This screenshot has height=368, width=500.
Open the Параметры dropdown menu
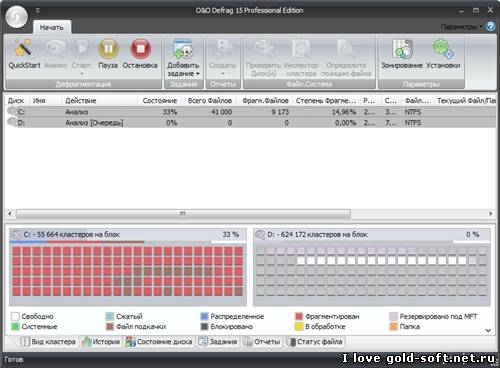(x=461, y=27)
